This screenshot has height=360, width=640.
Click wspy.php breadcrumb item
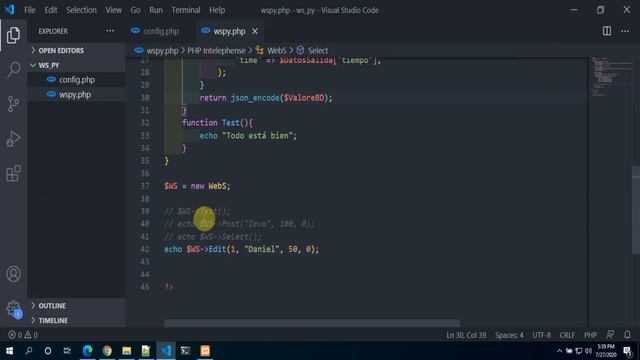(162, 51)
